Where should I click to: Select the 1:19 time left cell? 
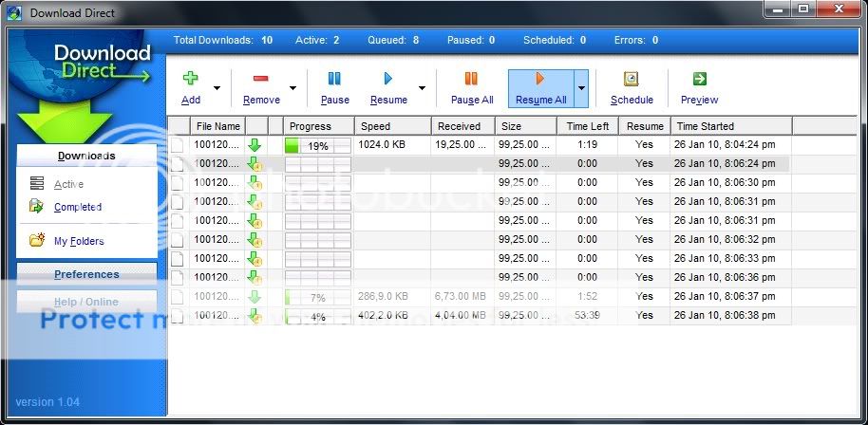(x=587, y=145)
